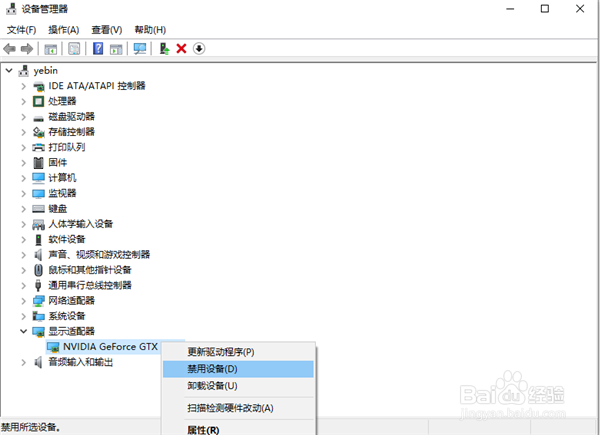Viewport: 600px width, 435px height.
Task: Click the 计算机 monitor icon
Action: tap(38, 178)
